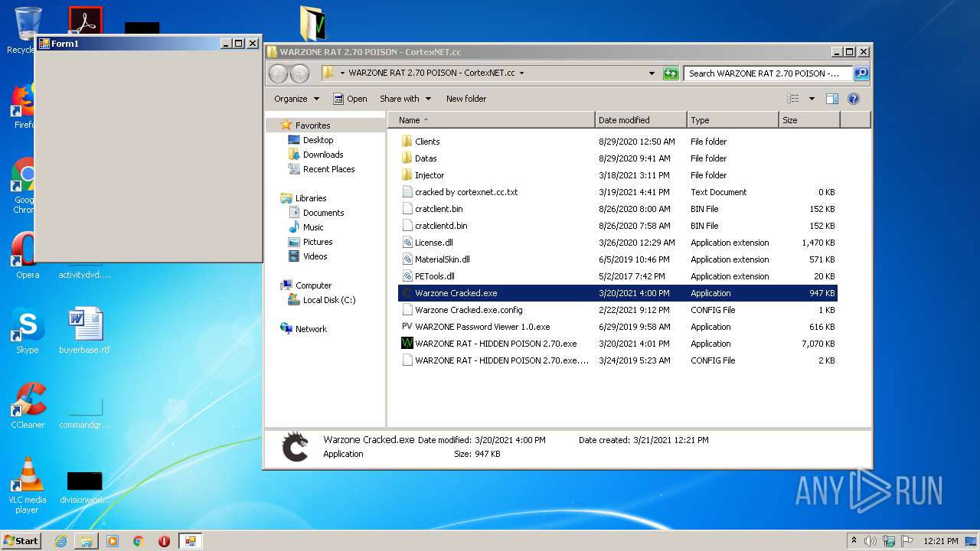
Task: Open the Organize dropdown menu
Action: click(x=297, y=99)
